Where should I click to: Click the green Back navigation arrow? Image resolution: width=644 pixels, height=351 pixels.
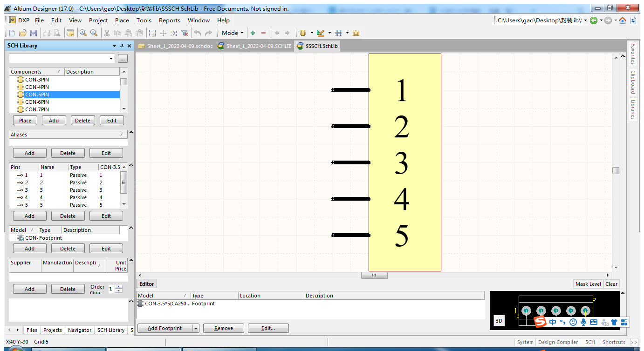pos(594,20)
